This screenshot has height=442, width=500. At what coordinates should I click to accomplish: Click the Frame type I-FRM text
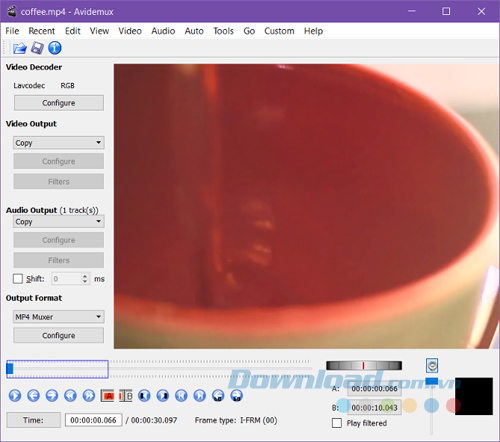(236, 420)
